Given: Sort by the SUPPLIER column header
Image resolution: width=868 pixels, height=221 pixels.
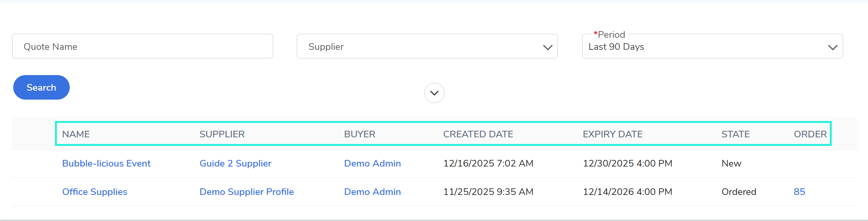Looking at the screenshot, I should [x=222, y=134].
